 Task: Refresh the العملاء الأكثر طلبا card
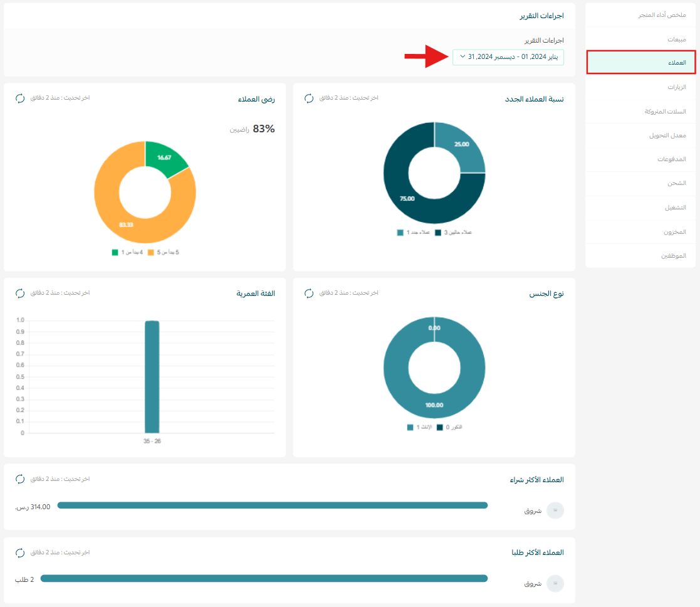pyautogui.click(x=20, y=552)
